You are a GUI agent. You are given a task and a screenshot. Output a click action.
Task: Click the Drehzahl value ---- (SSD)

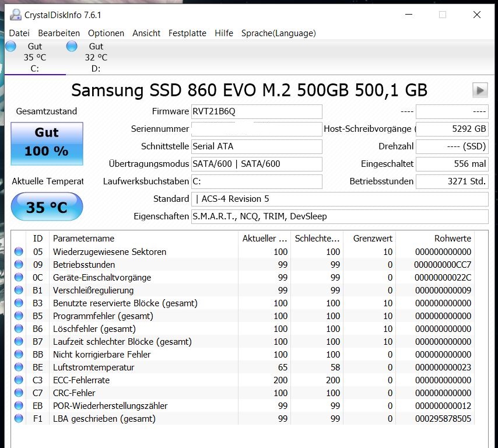[453, 146]
